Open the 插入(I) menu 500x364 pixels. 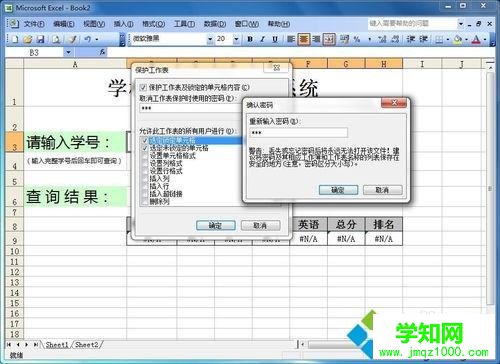click(x=123, y=24)
